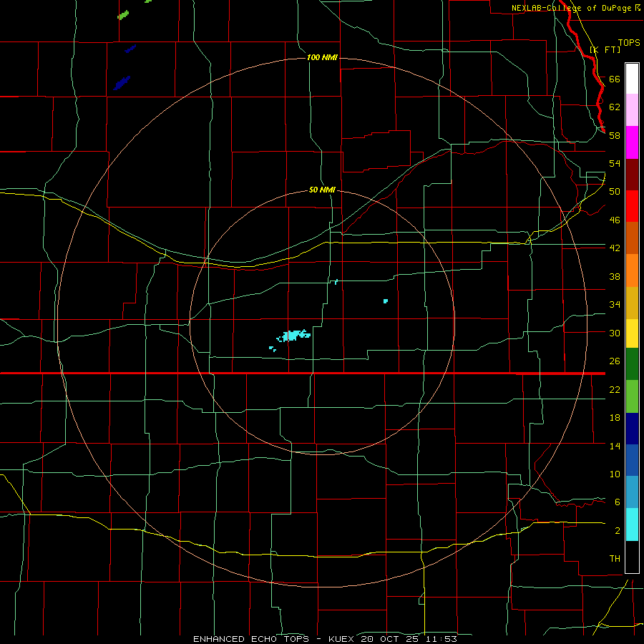Click the "62" scale value
The width and height of the screenshot is (644, 644).
[x=615, y=107]
